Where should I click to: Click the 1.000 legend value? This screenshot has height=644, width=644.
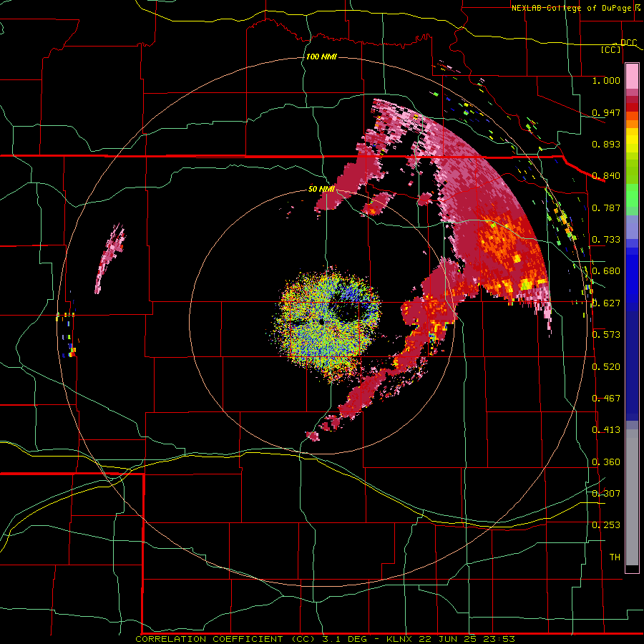(x=606, y=80)
